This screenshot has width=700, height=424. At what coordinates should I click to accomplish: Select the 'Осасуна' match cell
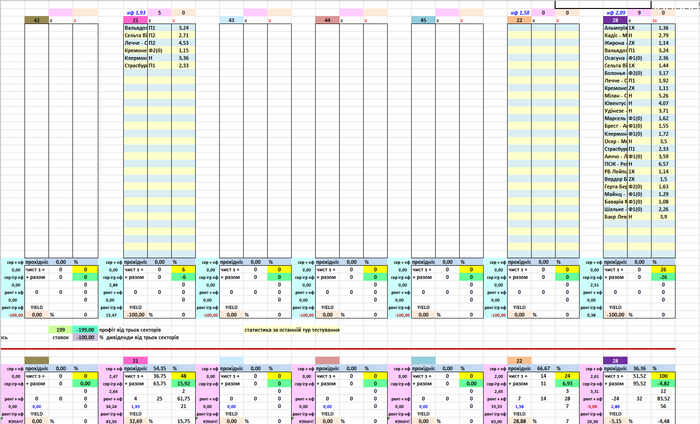click(616, 58)
